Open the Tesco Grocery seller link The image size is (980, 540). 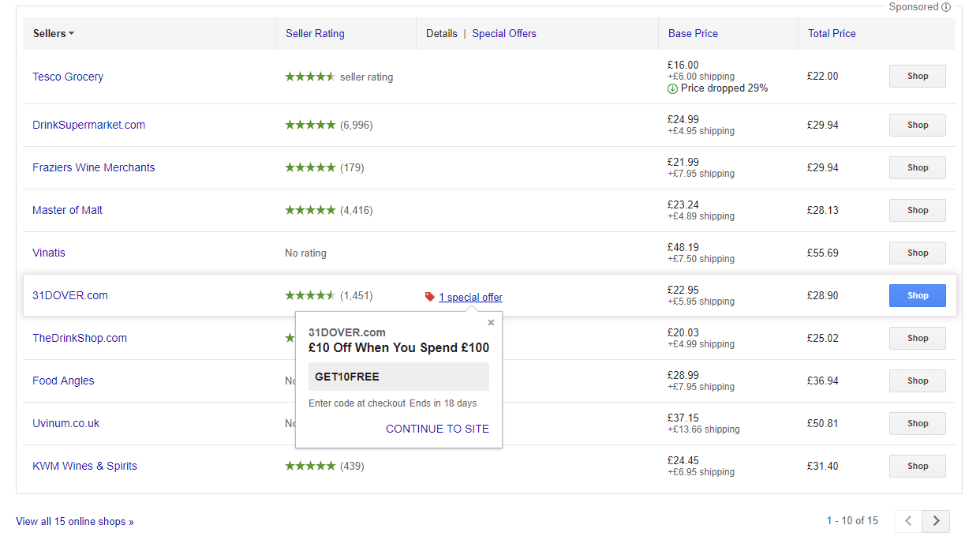click(x=68, y=77)
